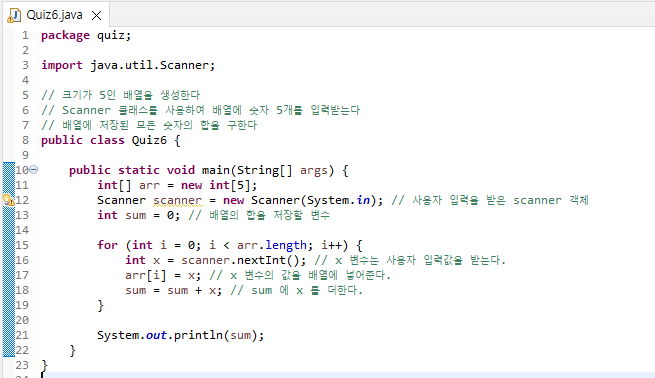Close the Quiz6.java tab

pos(96,15)
